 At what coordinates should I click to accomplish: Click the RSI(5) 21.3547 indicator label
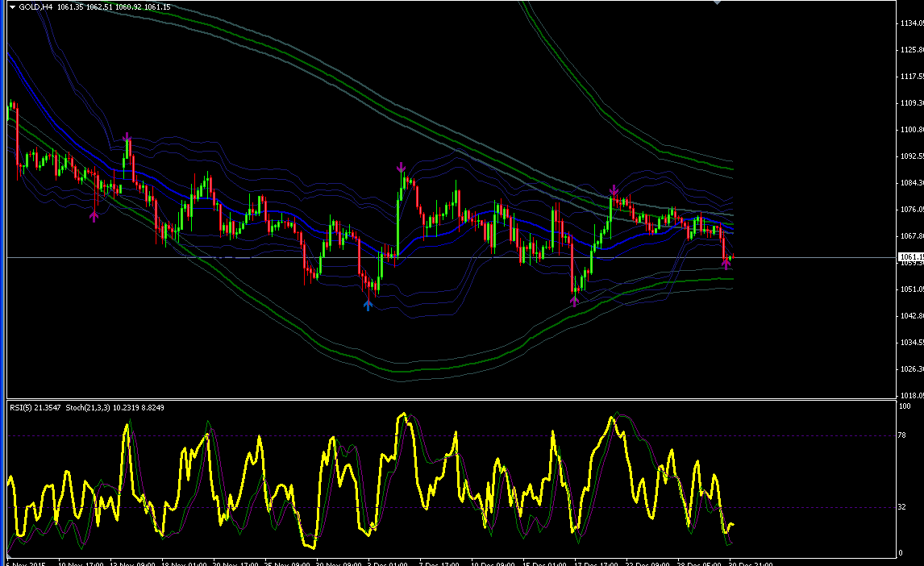point(35,407)
